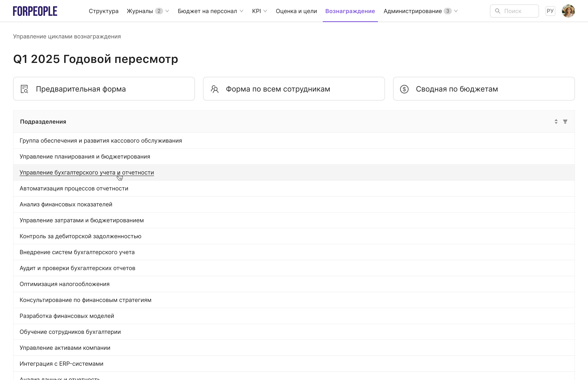Open the KPI menu
The height and width of the screenshot is (380, 588).
coord(259,11)
